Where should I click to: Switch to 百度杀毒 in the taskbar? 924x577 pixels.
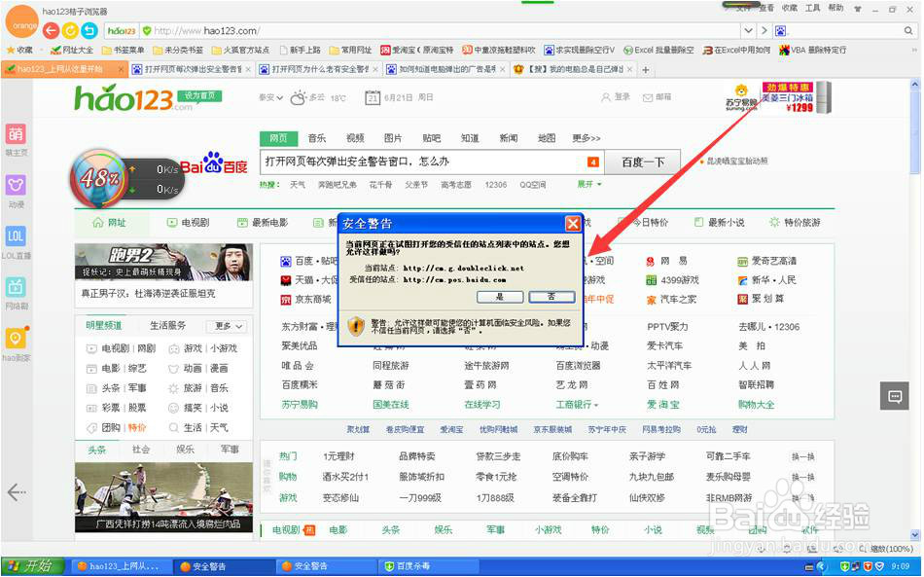point(427,566)
